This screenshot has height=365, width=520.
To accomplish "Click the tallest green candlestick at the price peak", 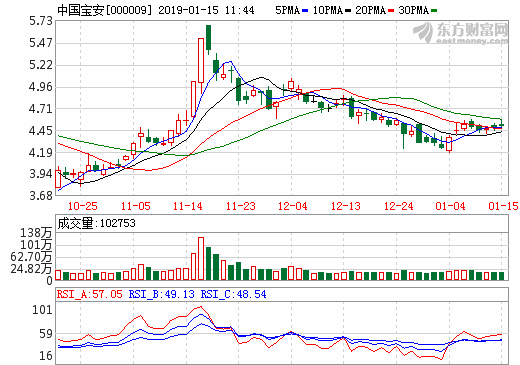I will 208,37.
